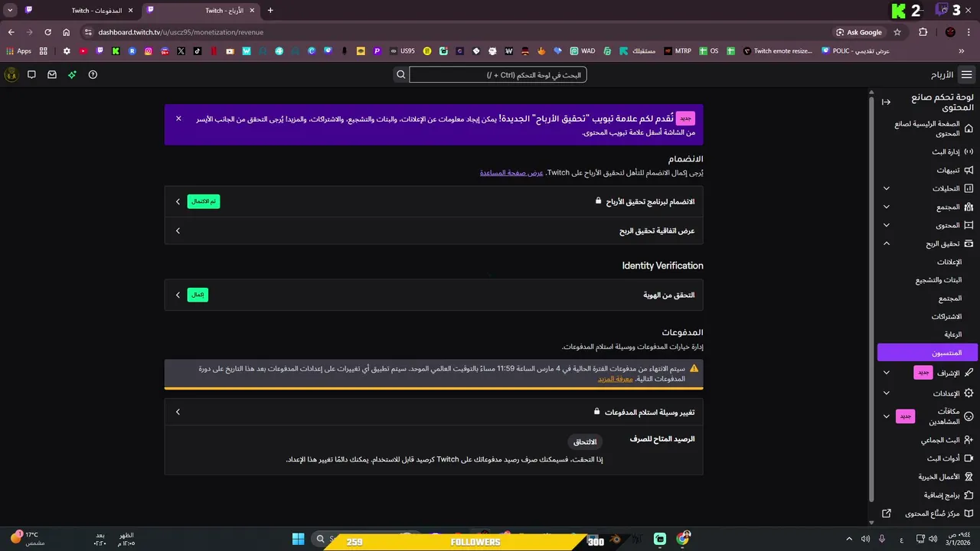Open the browser home button

point(67,32)
